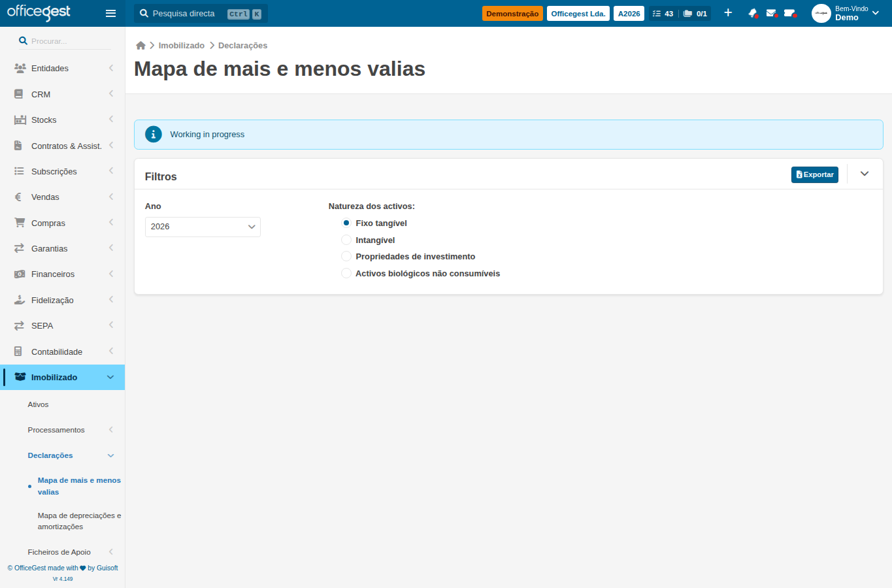
Task: Open the notifications bell icon
Action: (753, 13)
